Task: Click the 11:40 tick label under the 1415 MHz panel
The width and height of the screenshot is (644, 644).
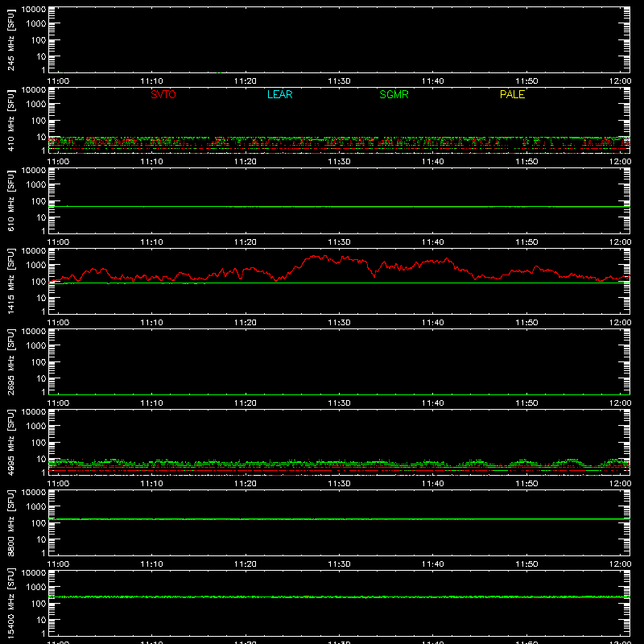Action: (x=432, y=323)
